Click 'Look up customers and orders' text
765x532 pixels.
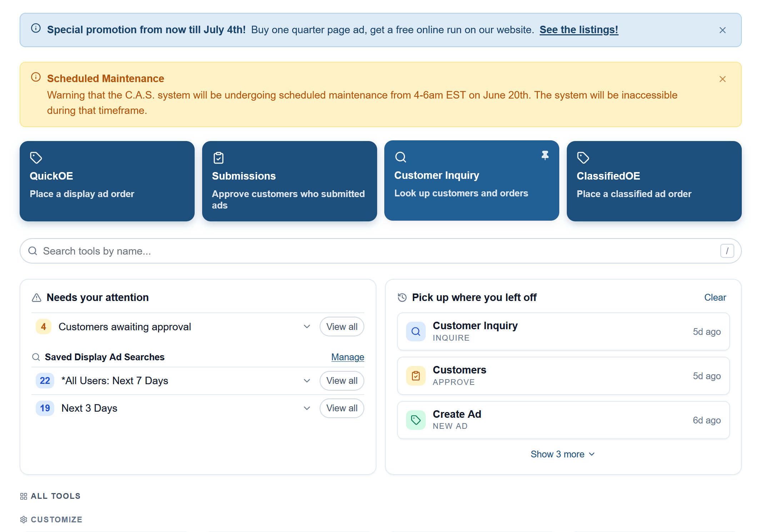[x=461, y=193]
